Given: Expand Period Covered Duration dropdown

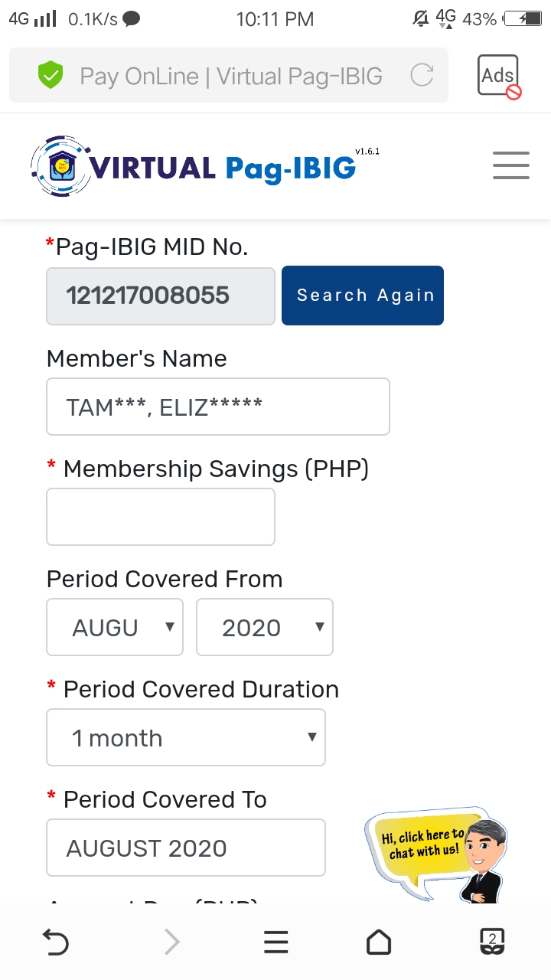Looking at the screenshot, I should pos(186,738).
